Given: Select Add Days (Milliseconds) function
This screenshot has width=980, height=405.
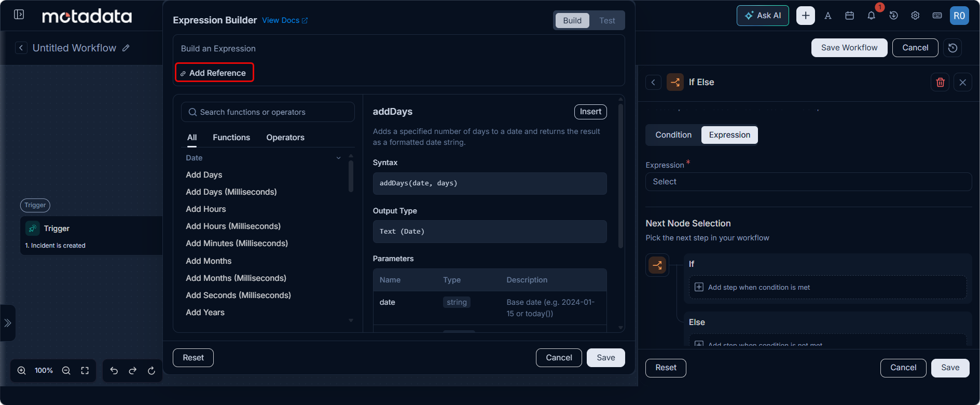Looking at the screenshot, I should [x=231, y=192].
